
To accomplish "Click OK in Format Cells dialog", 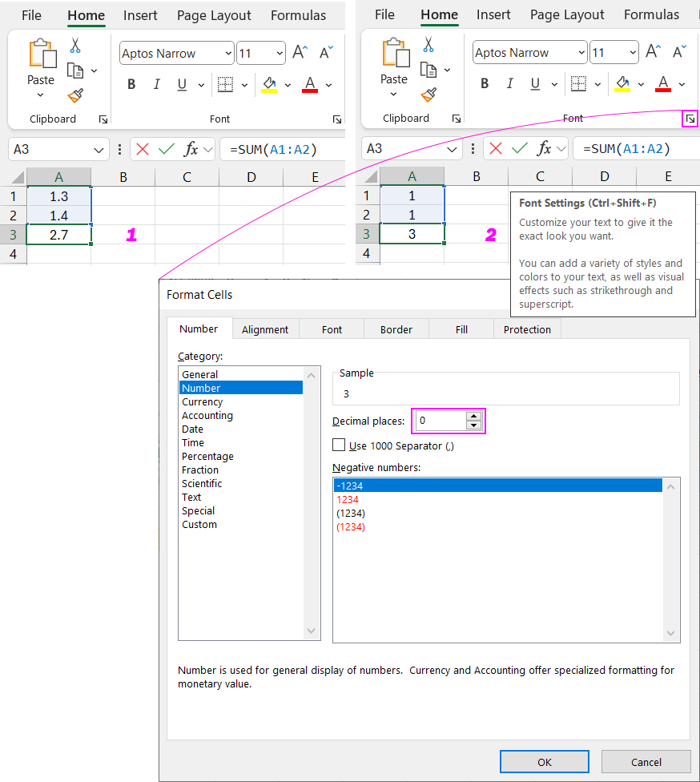I will (x=544, y=761).
